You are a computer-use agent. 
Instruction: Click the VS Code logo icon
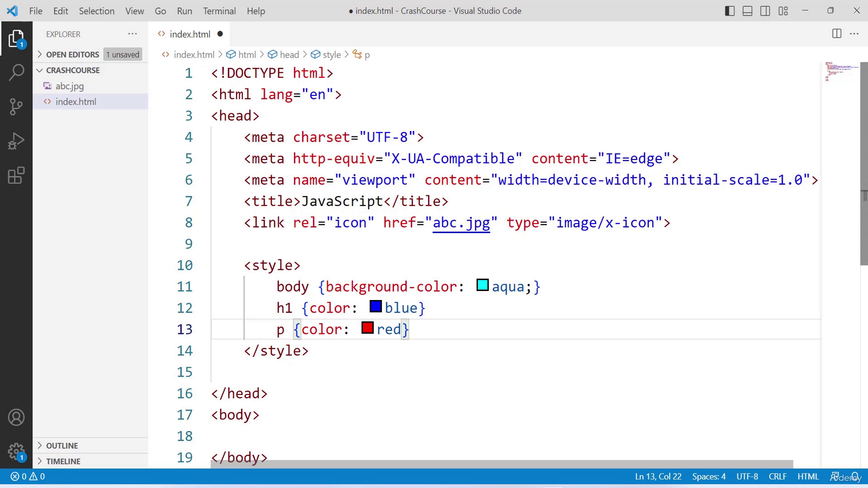[x=12, y=11]
